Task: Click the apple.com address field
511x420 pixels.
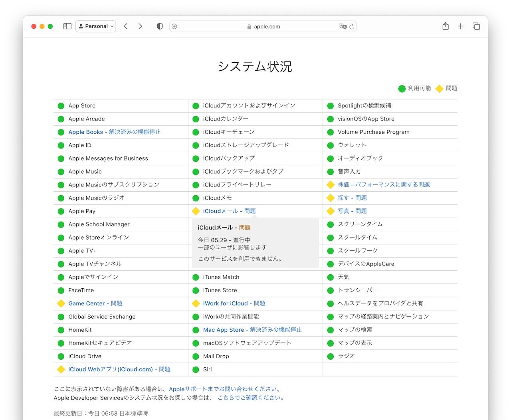Action: click(263, 26)
